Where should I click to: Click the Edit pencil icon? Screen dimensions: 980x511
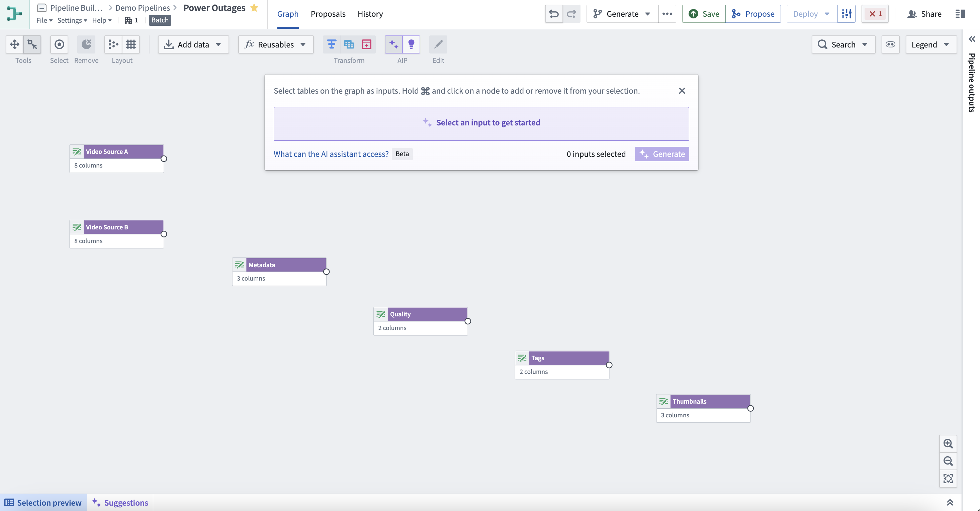pyautogui.click(x=438, y=44)
